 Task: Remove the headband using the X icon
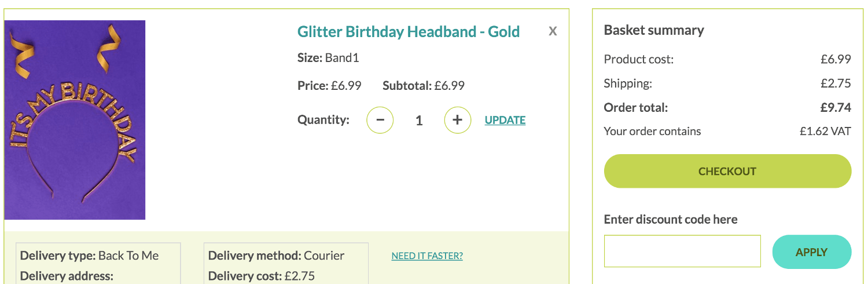tap(553, 31)
